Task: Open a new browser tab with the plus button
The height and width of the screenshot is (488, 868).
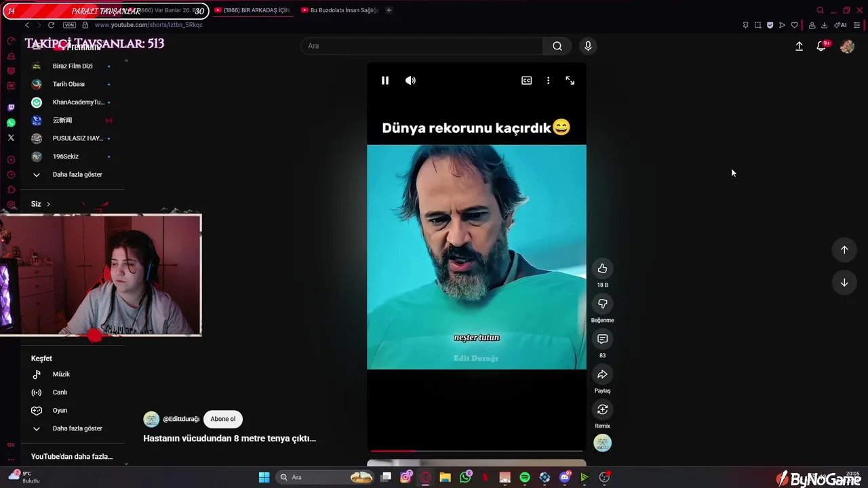Action: (389, 10)
